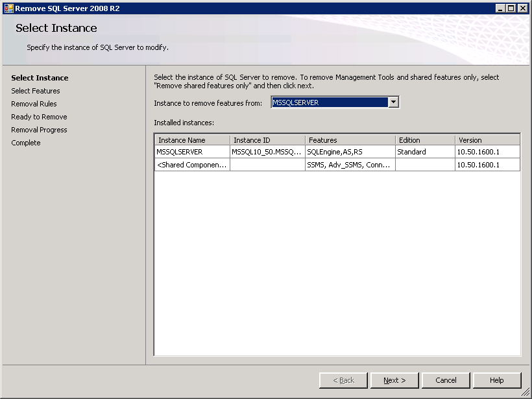Sort table by Features column
This screenshot has height=399, width=532.
pos(350,139)
